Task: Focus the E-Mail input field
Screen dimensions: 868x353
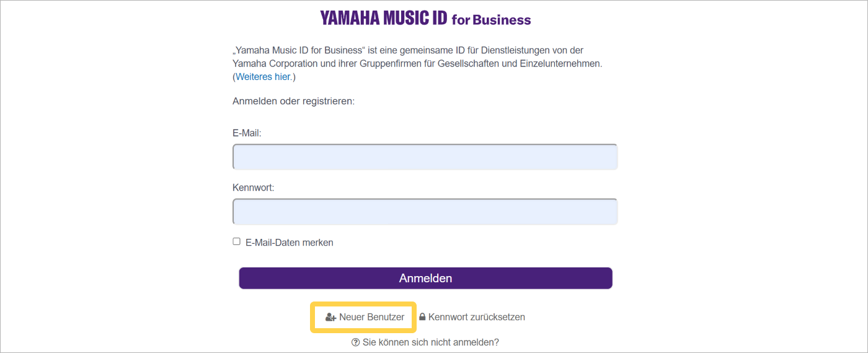Action: (x=425, y=157)
